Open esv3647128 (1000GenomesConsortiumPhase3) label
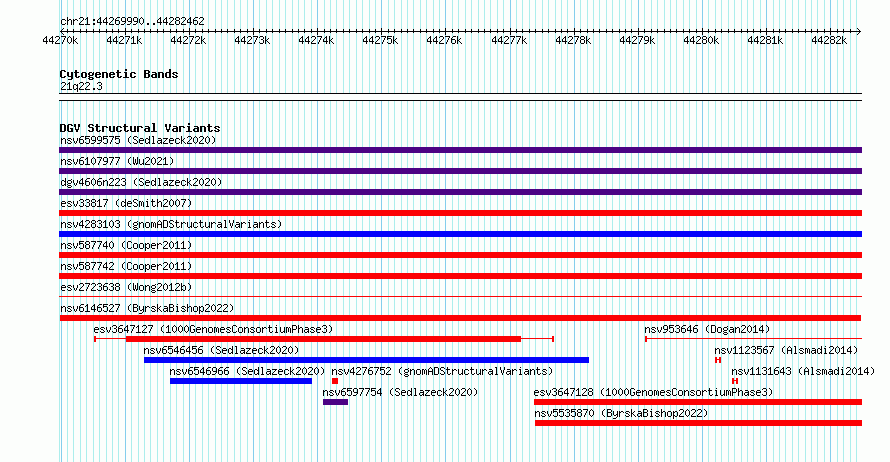 pyautogui.click(x=653, y=392)
